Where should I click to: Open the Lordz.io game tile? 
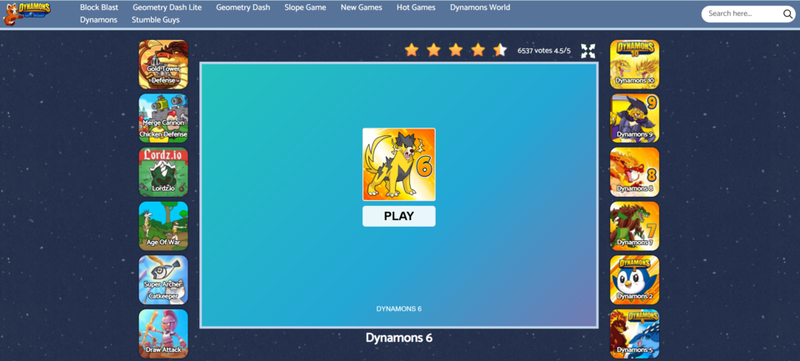click(163, 172)
